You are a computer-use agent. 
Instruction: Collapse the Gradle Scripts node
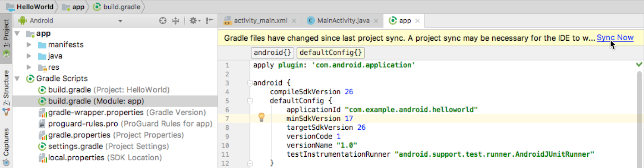coord(17,79)
